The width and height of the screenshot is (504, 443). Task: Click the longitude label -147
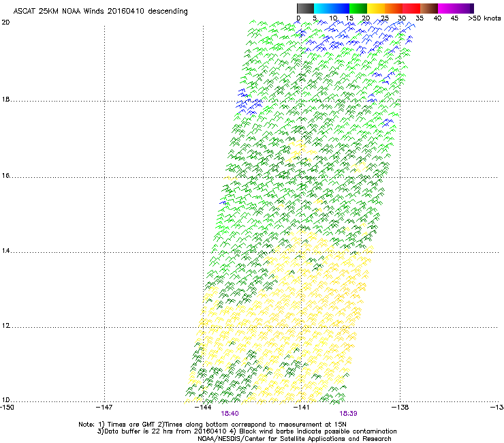104,408
